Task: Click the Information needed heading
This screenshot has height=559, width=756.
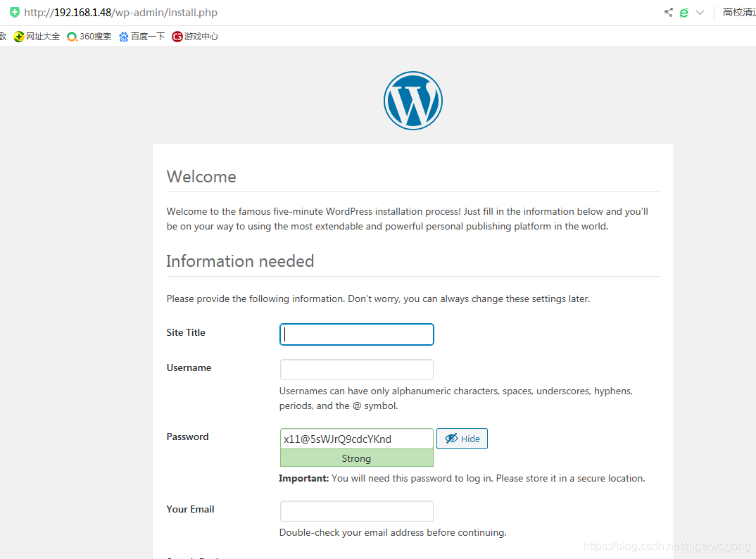Action: (x=240, y=261)
